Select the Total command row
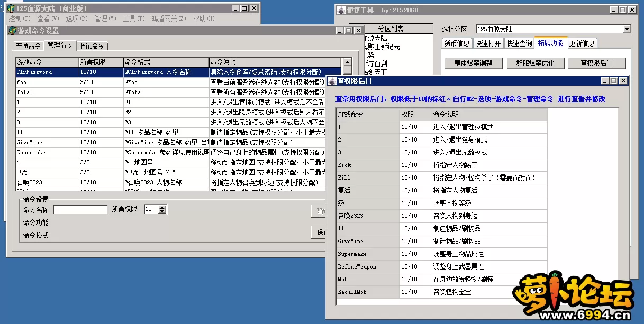This screenshot has height=324, width=644. (x=170, y=92)
